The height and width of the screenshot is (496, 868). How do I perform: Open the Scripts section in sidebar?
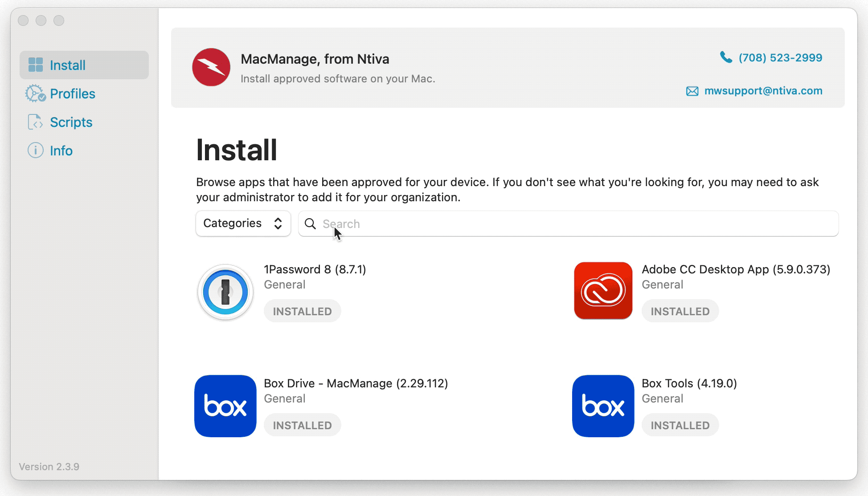(x=84, y=122)
